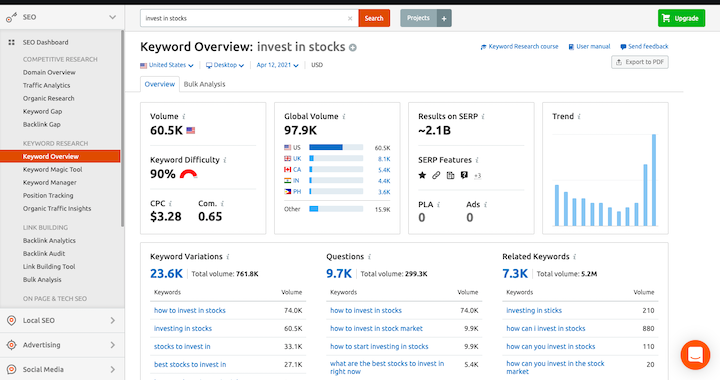Select Keyword Overview in sidebar
The image size is (720, 380).
click(60, 156)
